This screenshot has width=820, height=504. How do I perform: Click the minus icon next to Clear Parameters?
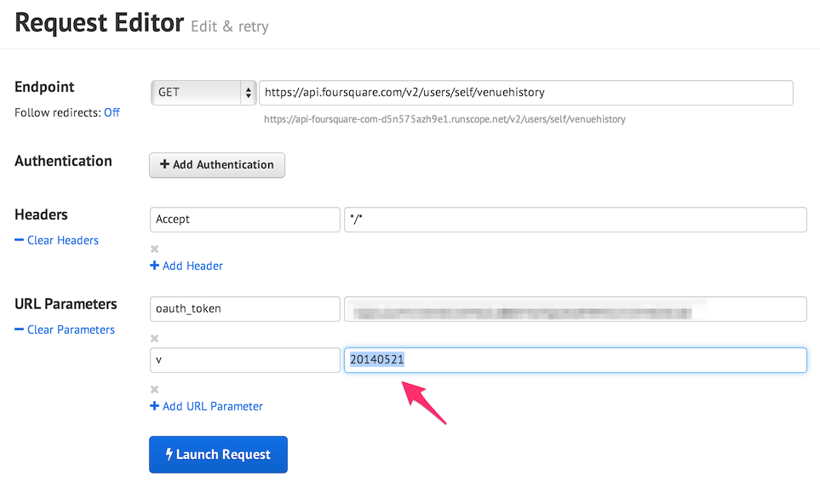tap(19, 329)
